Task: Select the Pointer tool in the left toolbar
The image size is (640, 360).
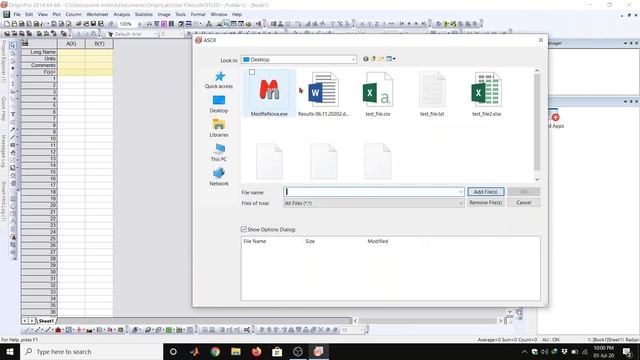Action: coord(13,46)
